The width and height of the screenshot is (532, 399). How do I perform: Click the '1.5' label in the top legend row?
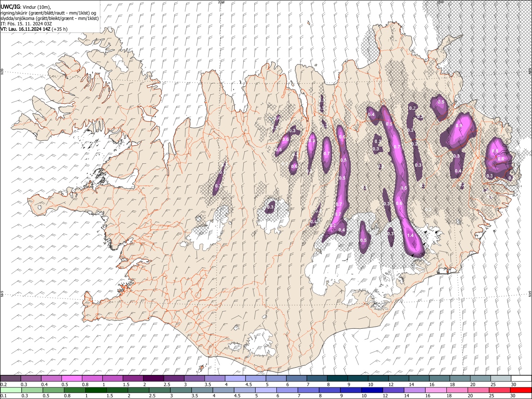coord(126,384)
